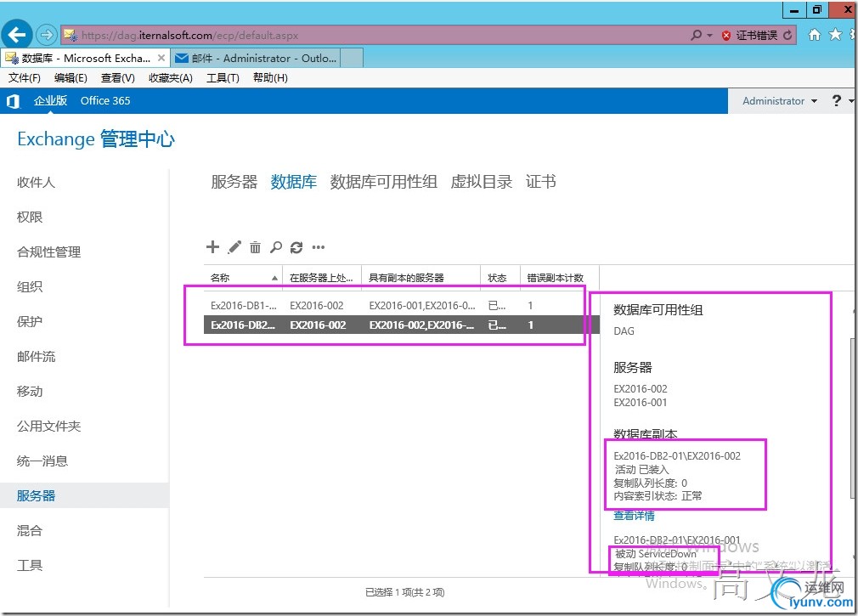The height and width of the screenshot is (616, 858).
Task: Open the browser Home icon
Action: click(x=814, y=35)
